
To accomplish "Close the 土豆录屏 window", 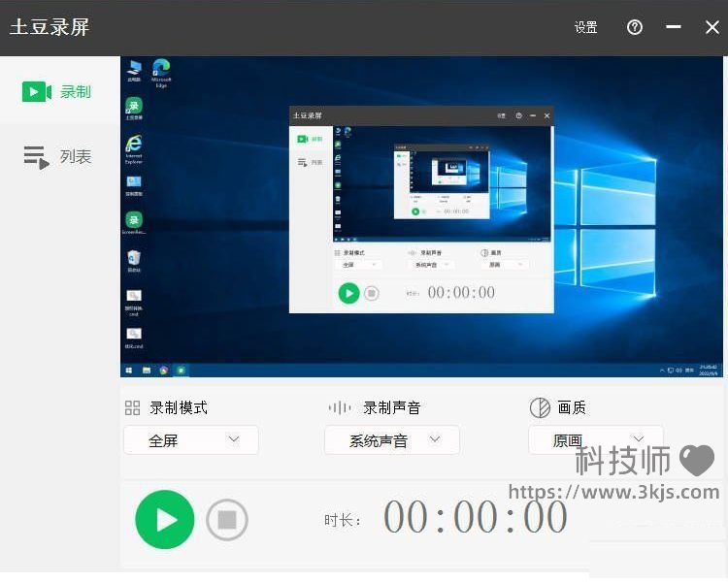I will (712, 27).
